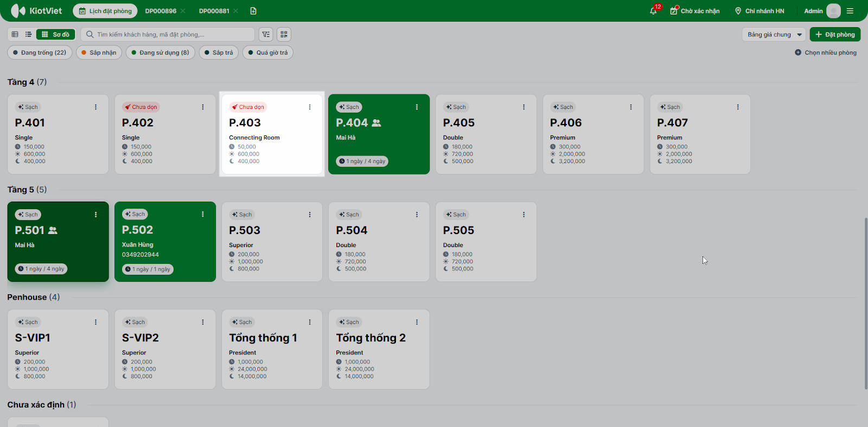Open more options for room P.501
Image resolution: width=868 pixels, height=427 pixels.
pyautogui.click(x=96, y=215)
